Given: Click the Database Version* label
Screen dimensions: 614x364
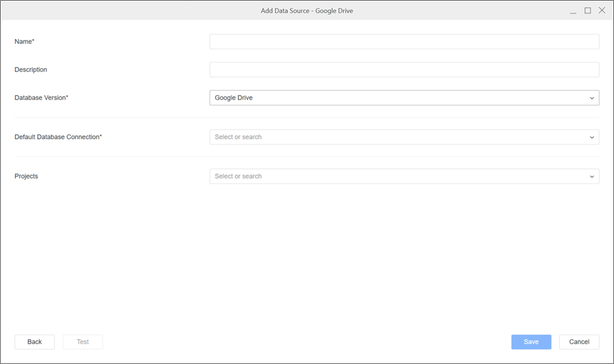Looking at the screenshot, I should tap(41, 98).
